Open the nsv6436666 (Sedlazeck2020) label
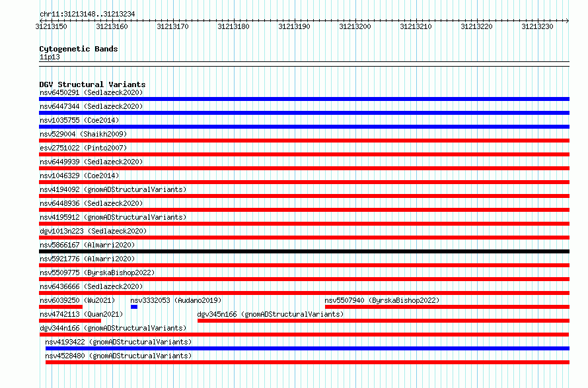This screenshot has height=388, width=588. pos(91,286)
